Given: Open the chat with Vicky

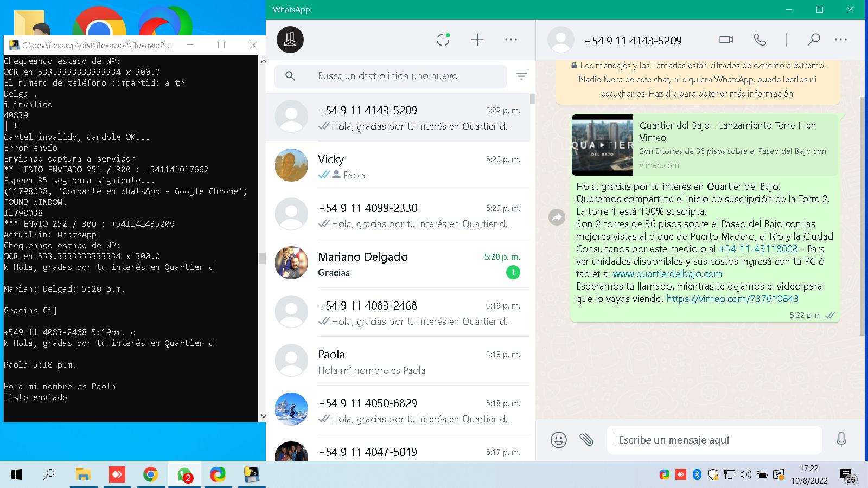Looking at the screenshot, I should 398,166.
